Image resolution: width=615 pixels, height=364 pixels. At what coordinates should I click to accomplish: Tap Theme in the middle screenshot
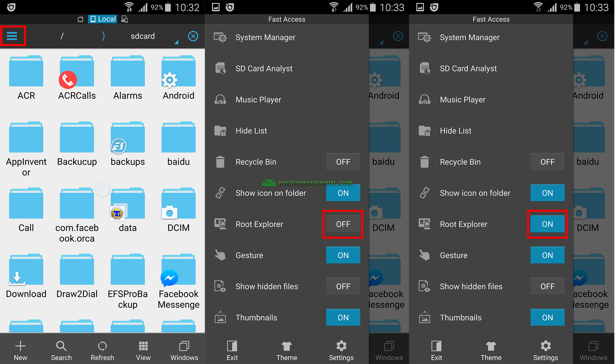[287, 350]
